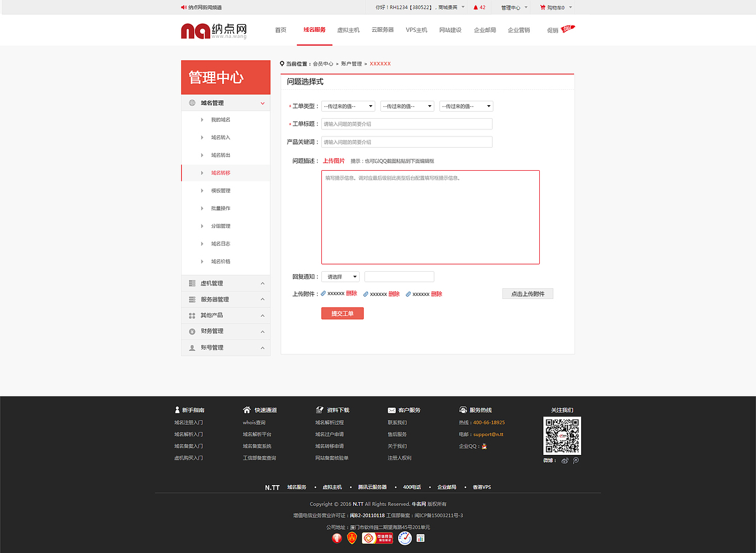Click the grid icon next to 其他产品

192,315
